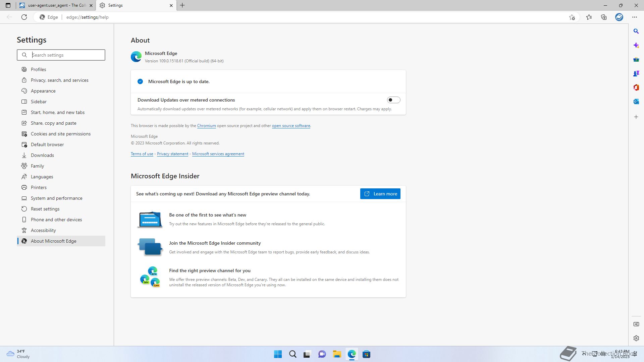Click the Refresh page icon
644x362 pixels.
(x=24, y=17)
